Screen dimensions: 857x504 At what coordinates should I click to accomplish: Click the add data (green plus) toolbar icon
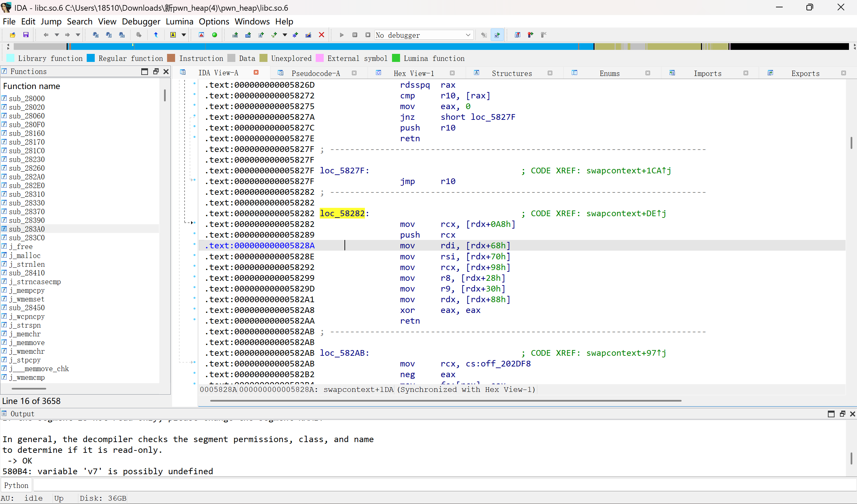(248, 35)
